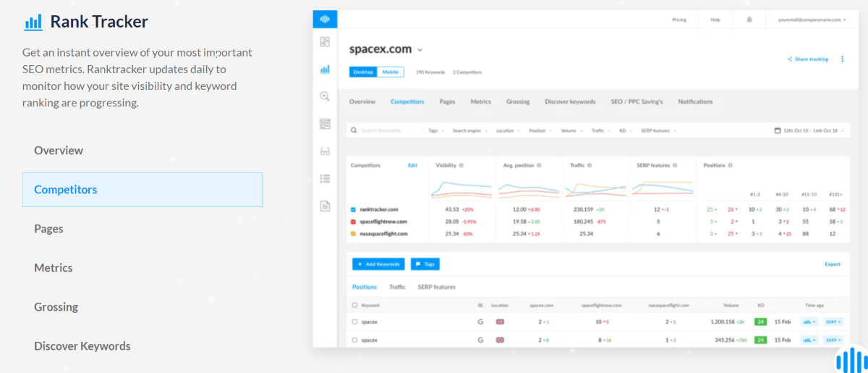868x373 pixels.
Task: Select Discover Keywords in left feature list
Action: [x=82, y=346]
